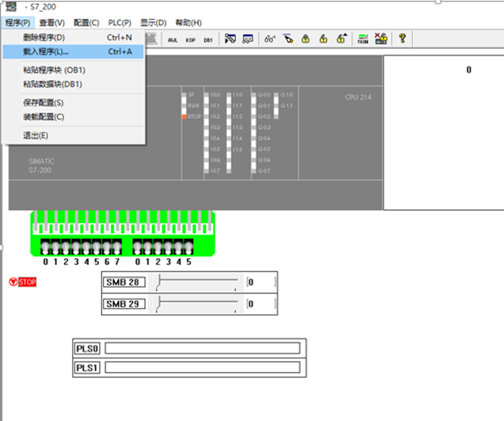The height and width of the screenshot is (421, 504).
Task: Choose 保存配置(S) to save configuration
Action: [x=73, y=103]
